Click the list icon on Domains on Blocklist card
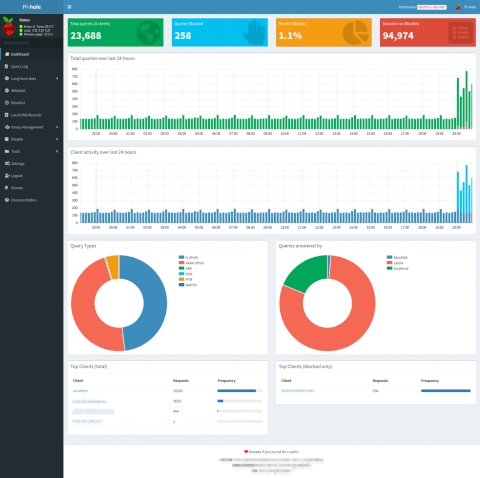The width and height of the screenshot is (480, 478). tap(461, 33)
